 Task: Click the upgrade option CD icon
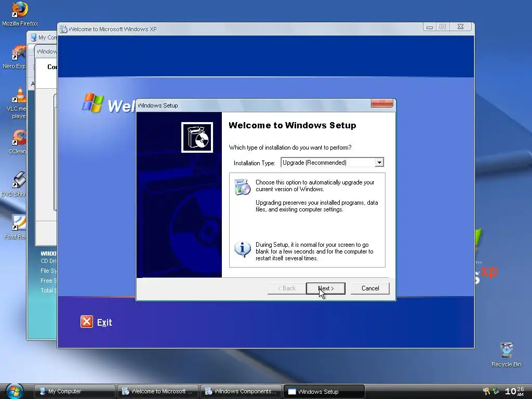click(x=242, y=187)
